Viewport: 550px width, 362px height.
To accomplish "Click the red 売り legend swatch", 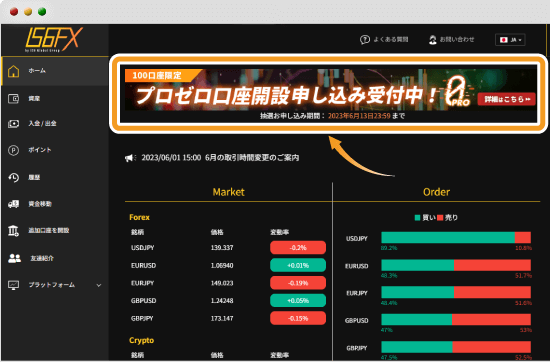I will [x=440, y=218].
